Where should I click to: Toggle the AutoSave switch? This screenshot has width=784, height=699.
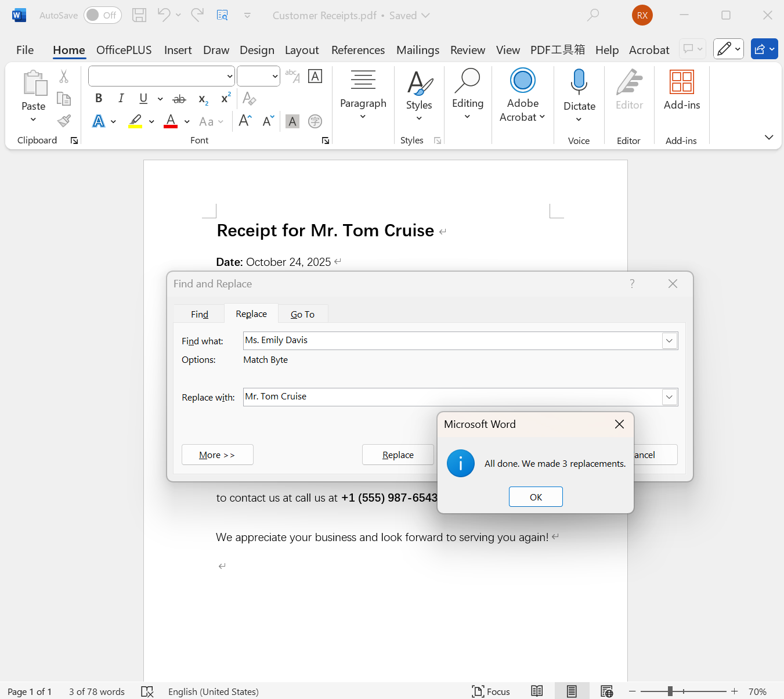102,15
